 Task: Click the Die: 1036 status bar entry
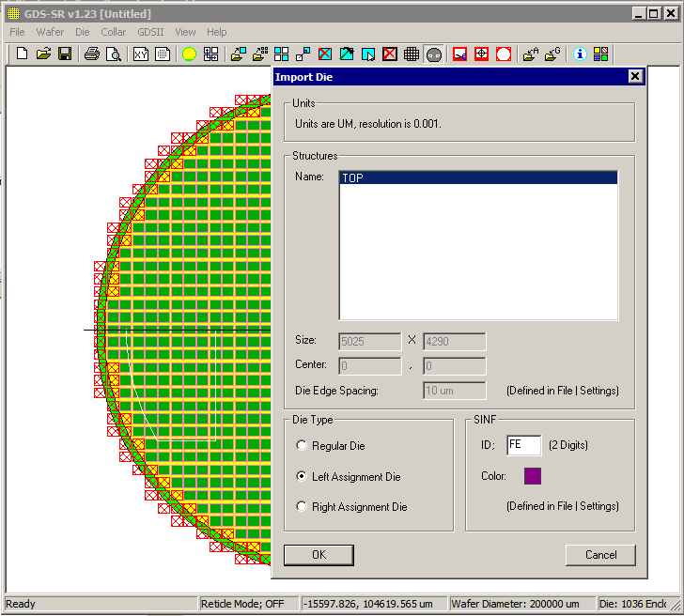point(631,604)
